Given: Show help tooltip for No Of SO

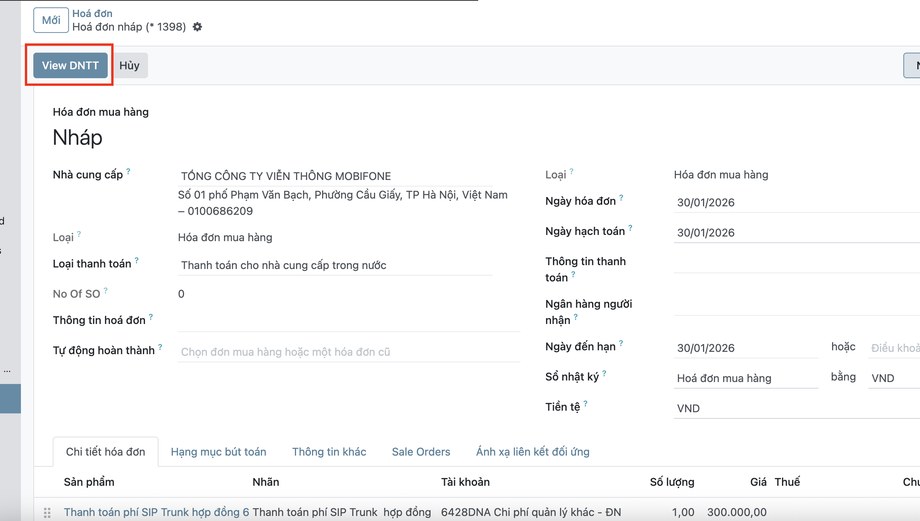Looking at the screenshot, I should point(106,290).
